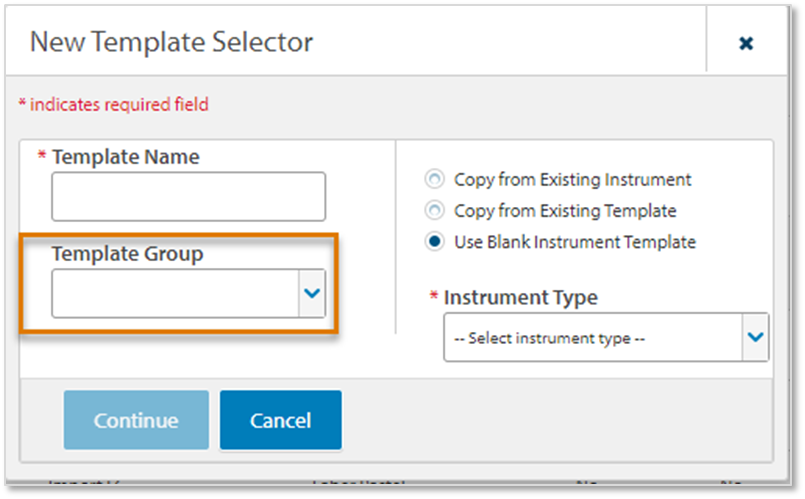Click the Template Name label
Viewport: 805px width, 499px height.
[125, 157]
